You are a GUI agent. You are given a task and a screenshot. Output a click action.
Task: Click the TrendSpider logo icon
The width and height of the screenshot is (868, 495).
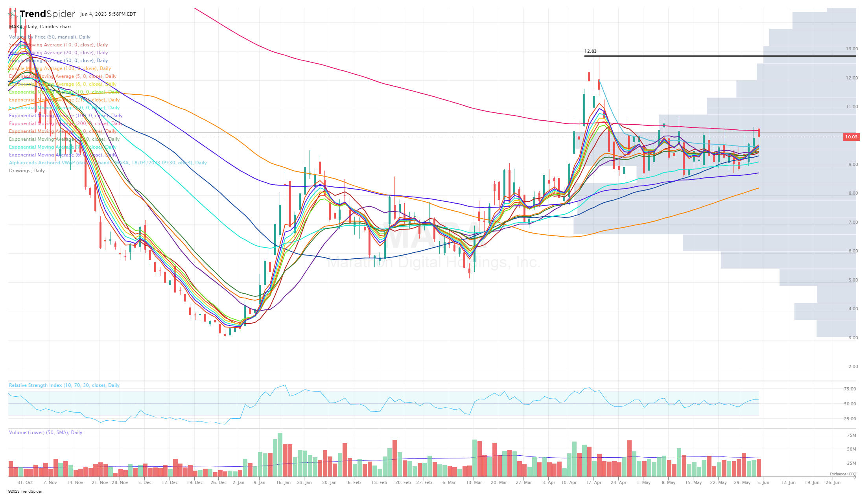pos(13,13)
